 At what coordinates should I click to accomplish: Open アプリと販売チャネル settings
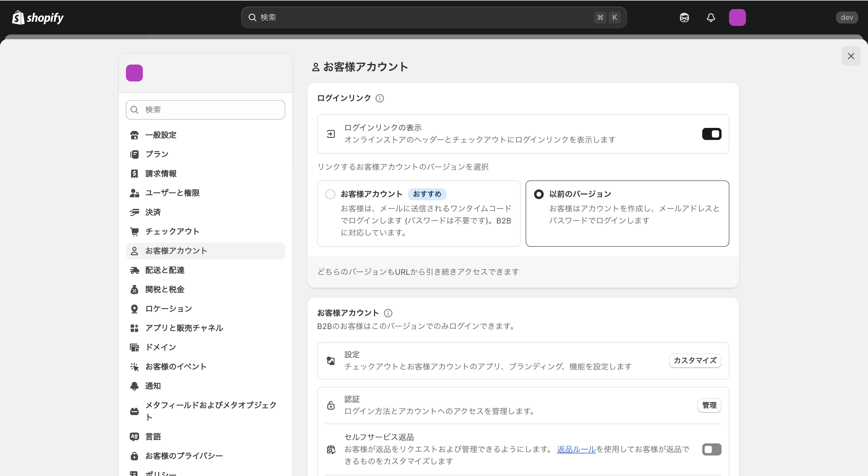[205, 328]
